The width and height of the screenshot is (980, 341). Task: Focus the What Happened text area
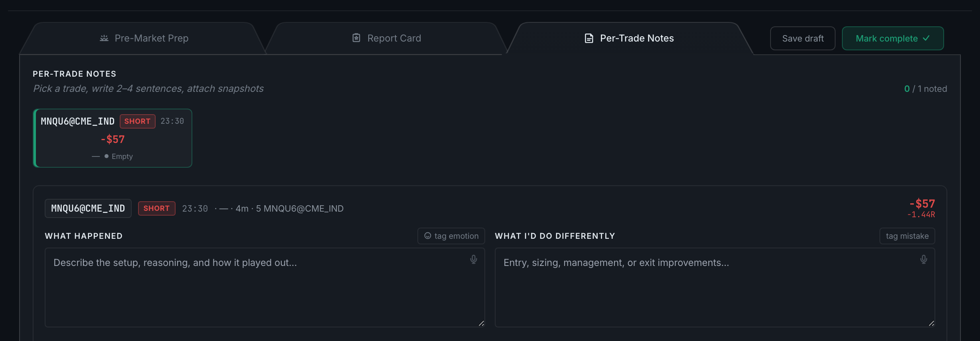coord(265,287)
